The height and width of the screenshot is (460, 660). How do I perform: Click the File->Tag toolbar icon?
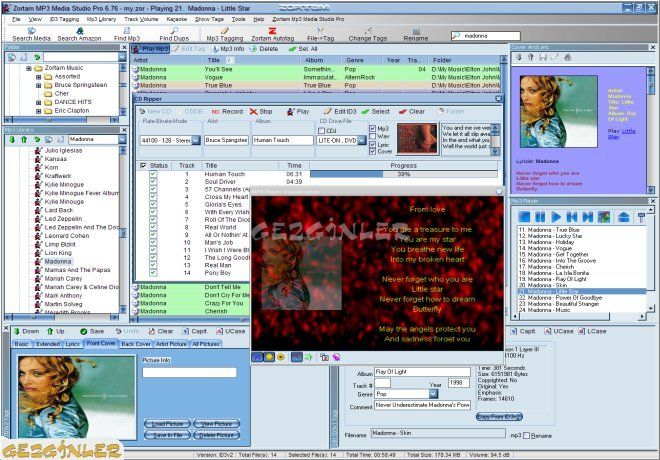pos(320,34)
